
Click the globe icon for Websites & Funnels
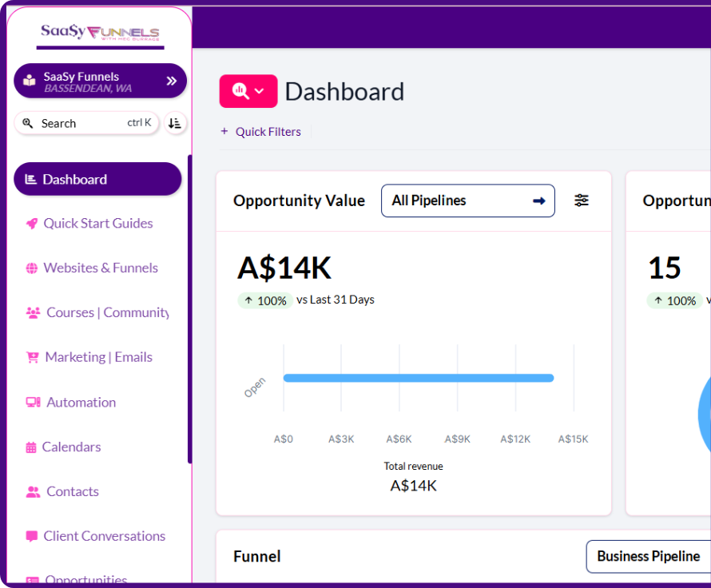tap(31, 268)
